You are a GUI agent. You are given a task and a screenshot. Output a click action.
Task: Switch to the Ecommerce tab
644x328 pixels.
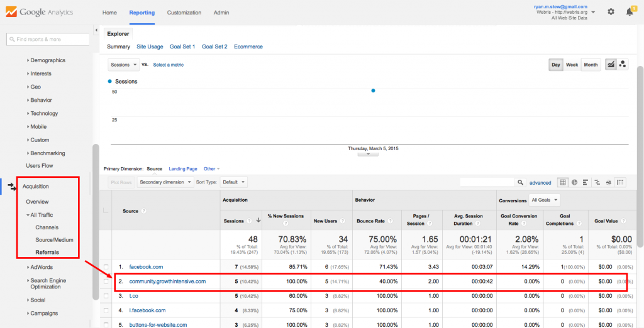248,46
